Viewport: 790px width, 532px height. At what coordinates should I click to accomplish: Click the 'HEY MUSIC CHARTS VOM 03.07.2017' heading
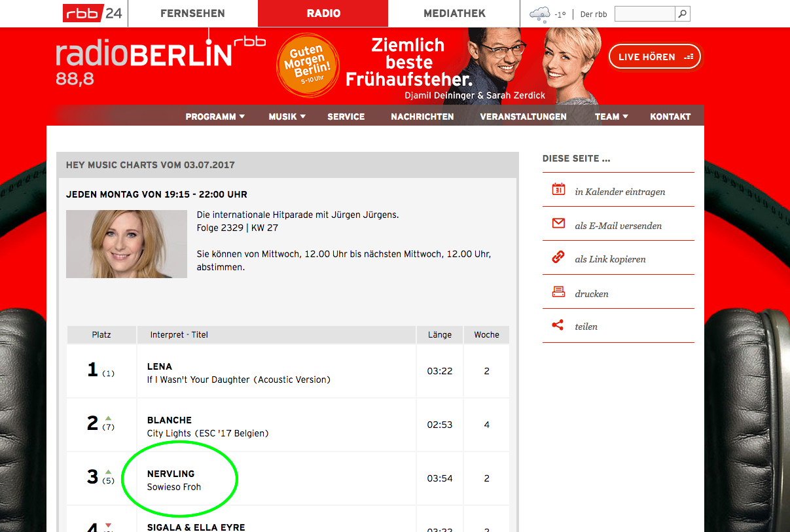(x=151, y=165)
